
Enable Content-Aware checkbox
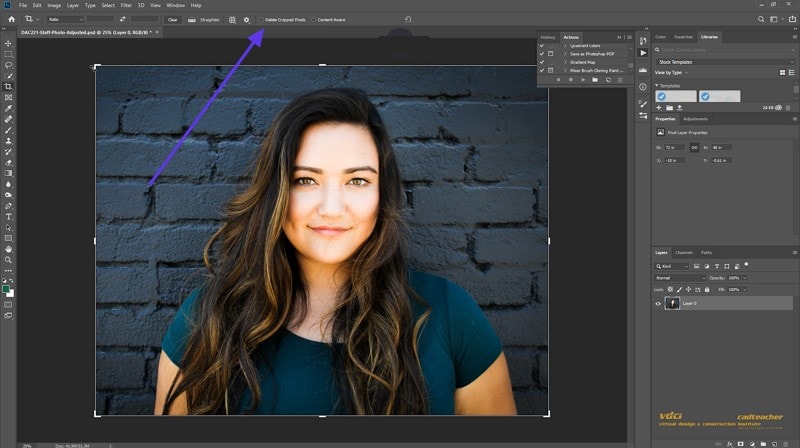tap(314, 19)
